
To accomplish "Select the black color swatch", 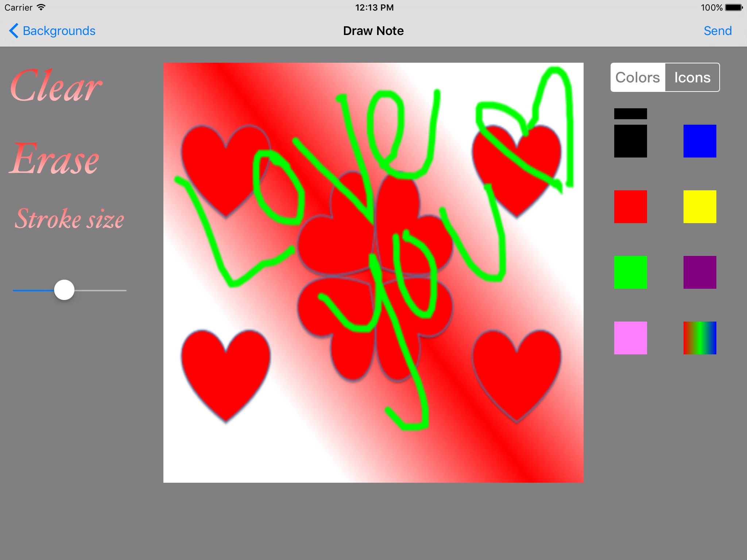I will (x=630, y=141).
